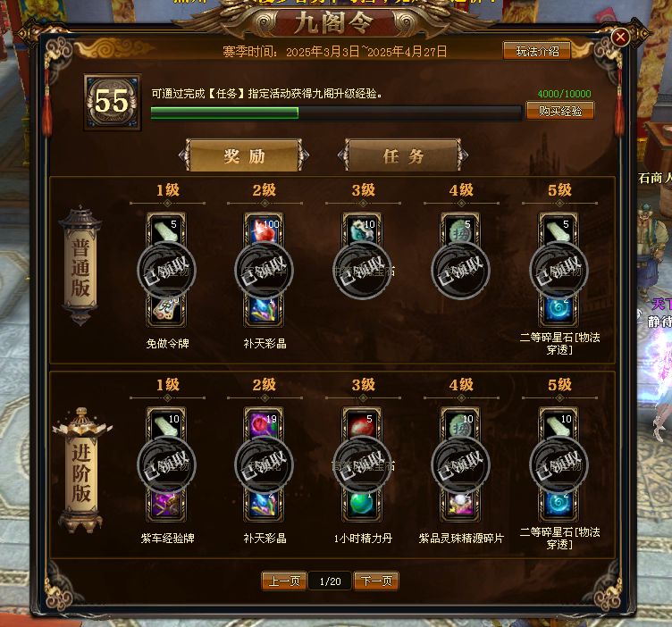The image size is (672, 627).
Task: Go back with 上一页 button
Action: coord(284,581)
